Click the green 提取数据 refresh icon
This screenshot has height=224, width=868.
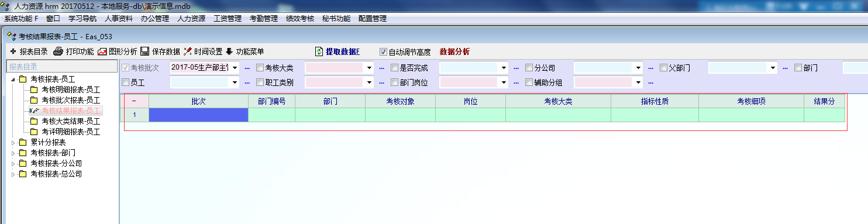(319, 51)
